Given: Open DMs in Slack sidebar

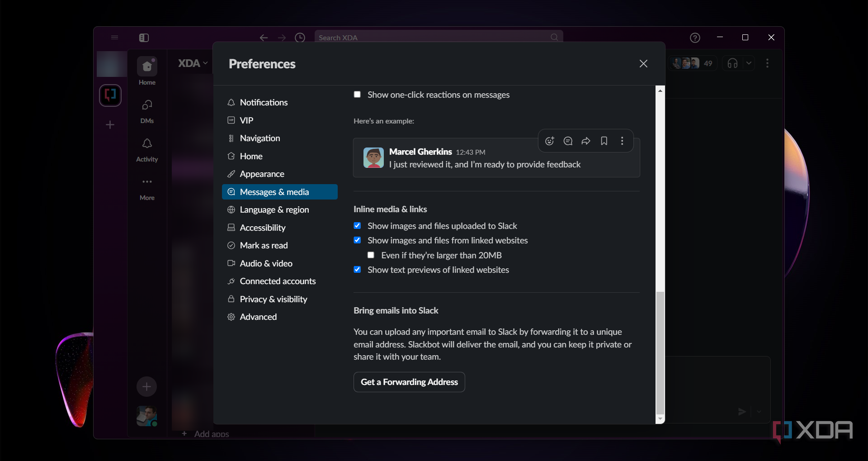Looking at the screenshot, I should (x=147, y=111).
